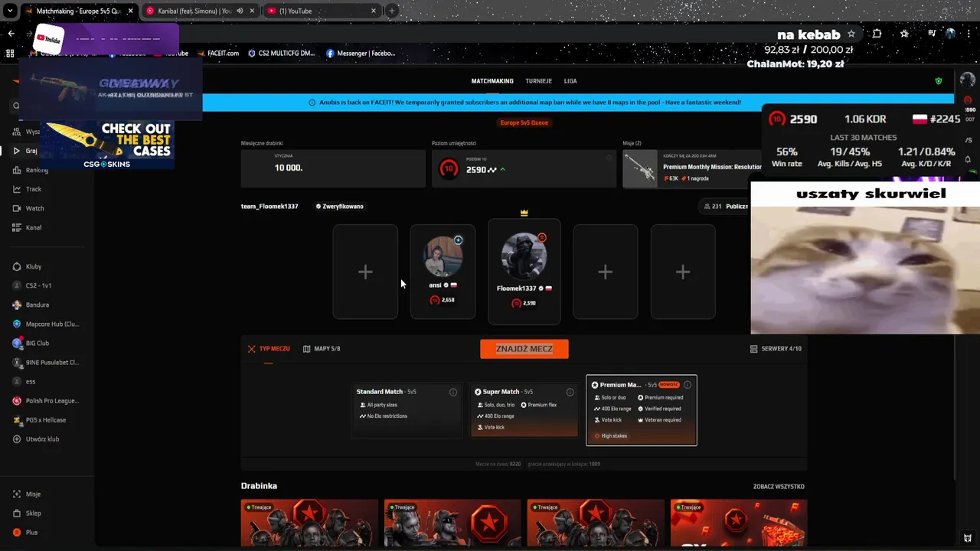Click the ZNAJDŹ MECZ button
980x551 pixels.
524,349
